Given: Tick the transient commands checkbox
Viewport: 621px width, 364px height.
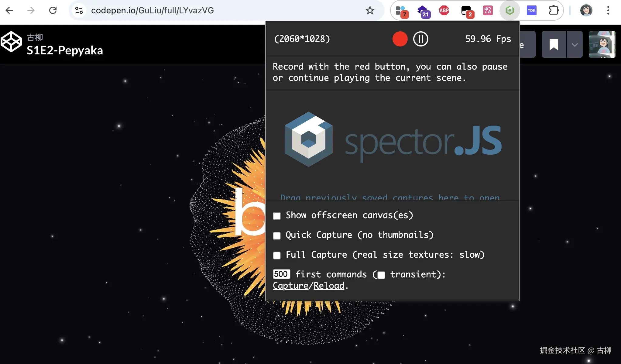Looking at the screenshot, I should tap(381, 275).
